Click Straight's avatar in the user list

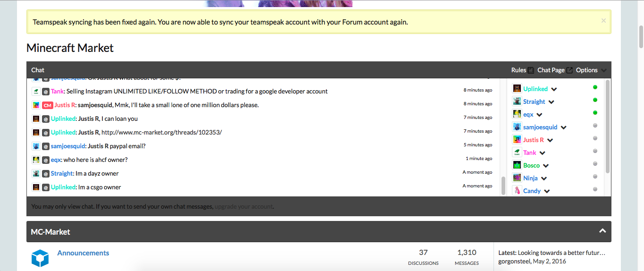[x=517, y=102]
